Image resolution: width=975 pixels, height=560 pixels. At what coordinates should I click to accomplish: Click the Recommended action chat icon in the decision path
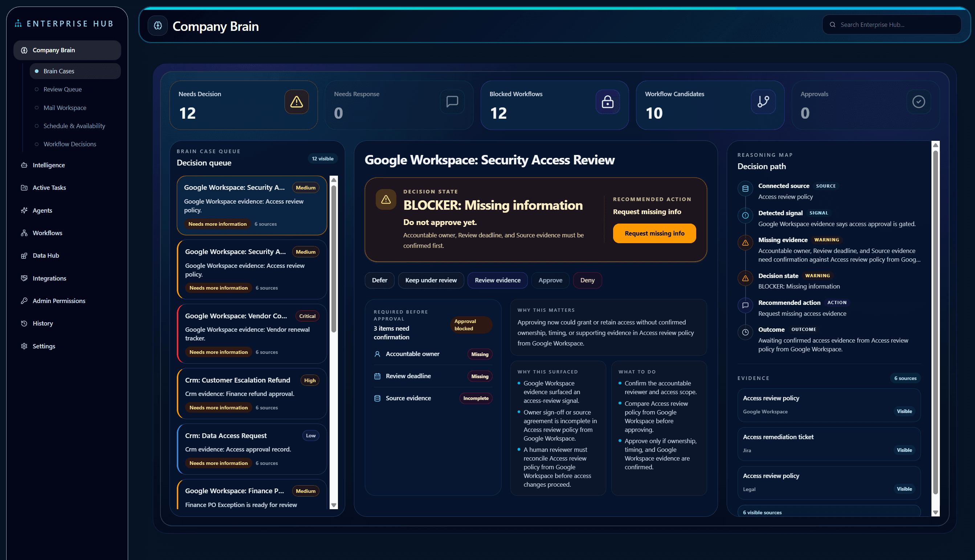pos(745,305)
